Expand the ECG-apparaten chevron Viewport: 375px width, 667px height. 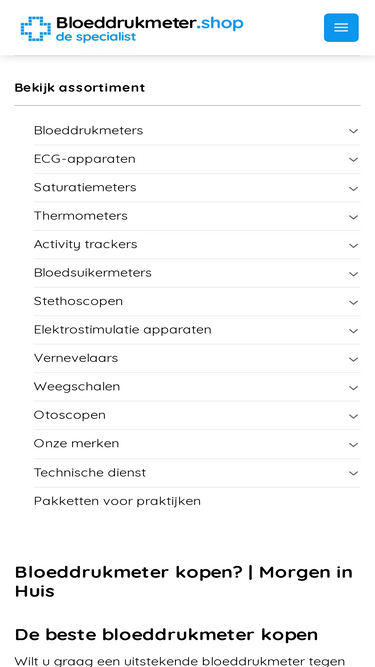(x=353, y=160)
